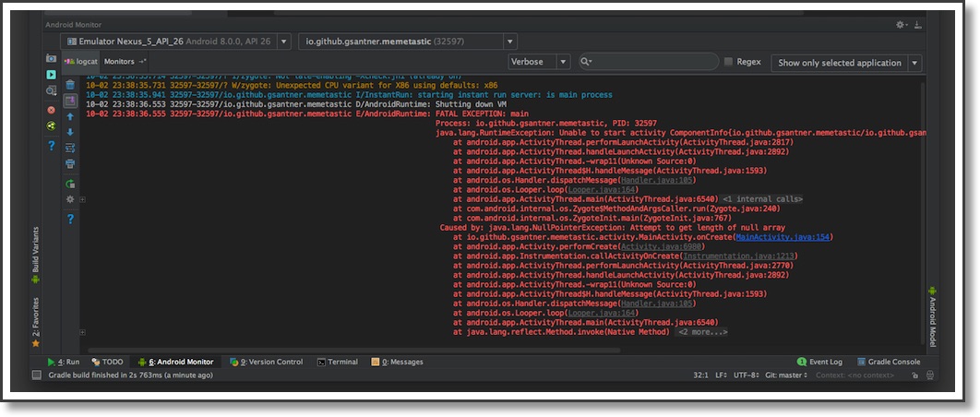980x417 pixels.
Task: Toggle soft-wrap for the logcat output
Action: click(x=70, y=147)
